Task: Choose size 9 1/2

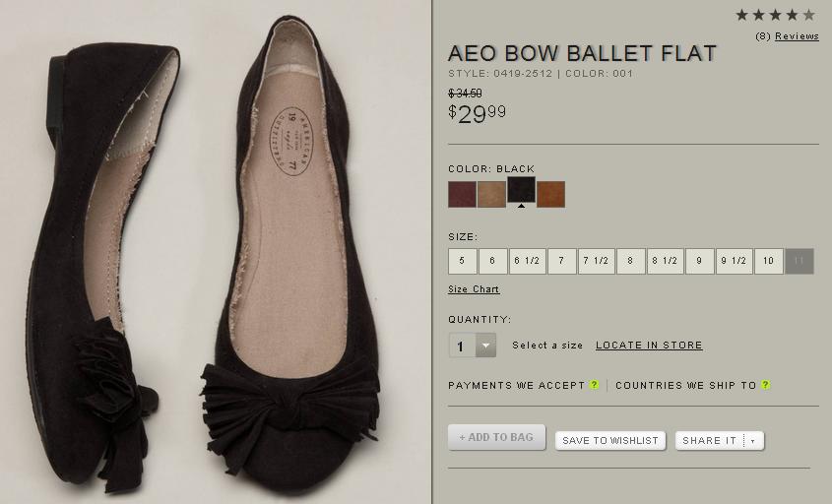Action: [734, 261]
